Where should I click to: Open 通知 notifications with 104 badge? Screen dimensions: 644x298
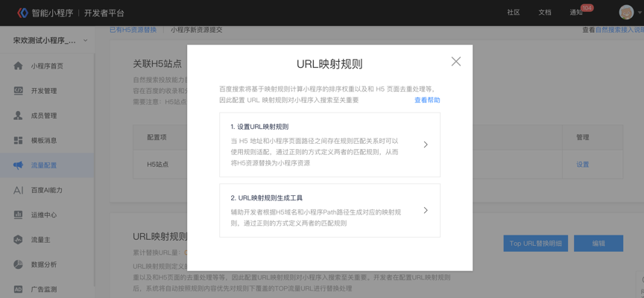coord(578,13)
